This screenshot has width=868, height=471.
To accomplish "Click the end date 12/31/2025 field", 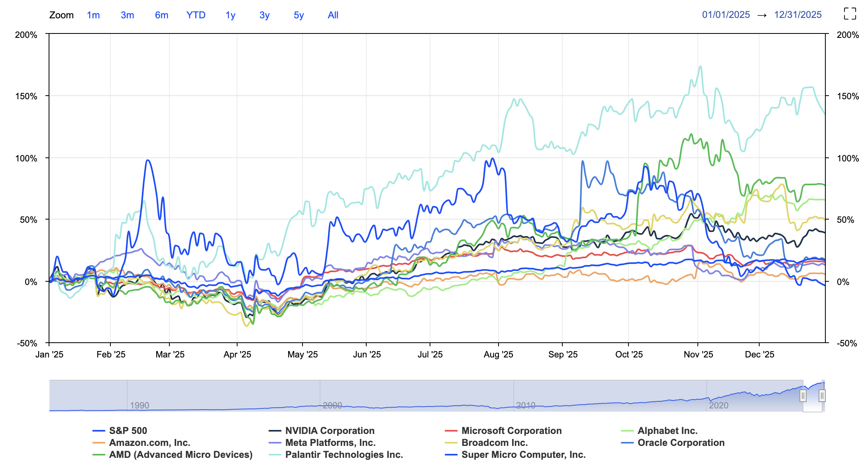I will [797, 15].
